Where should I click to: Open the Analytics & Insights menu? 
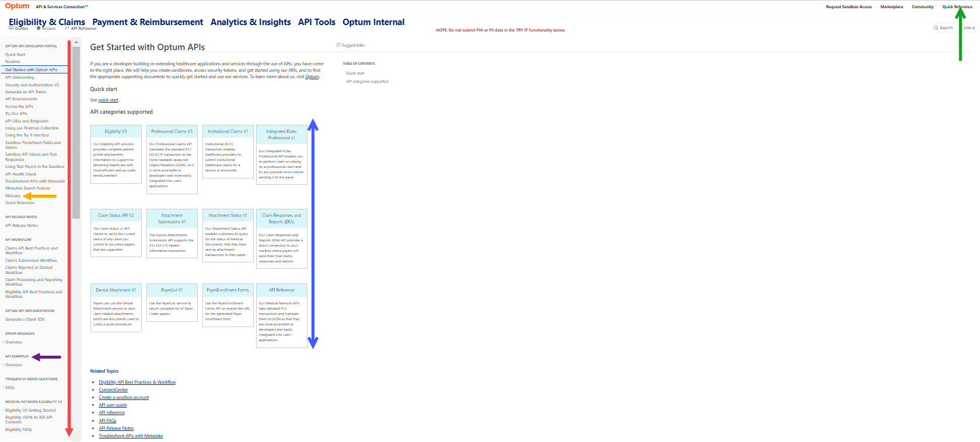251,22
